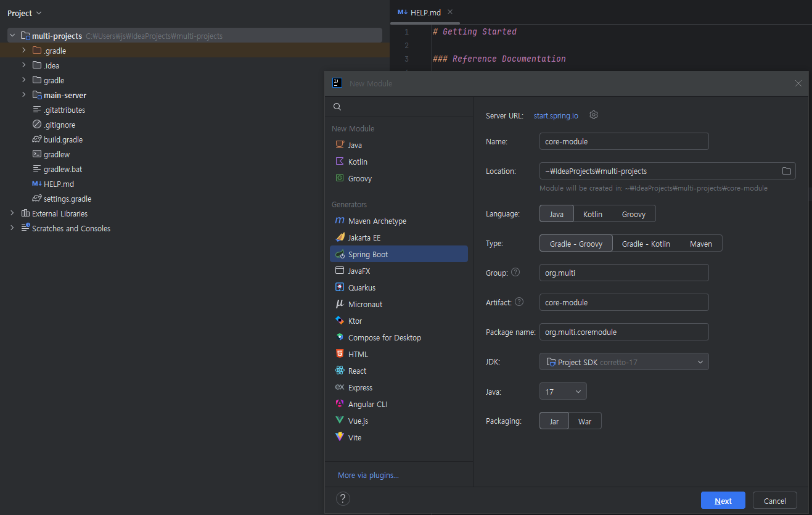Open More via plugins link

[368, 476]
